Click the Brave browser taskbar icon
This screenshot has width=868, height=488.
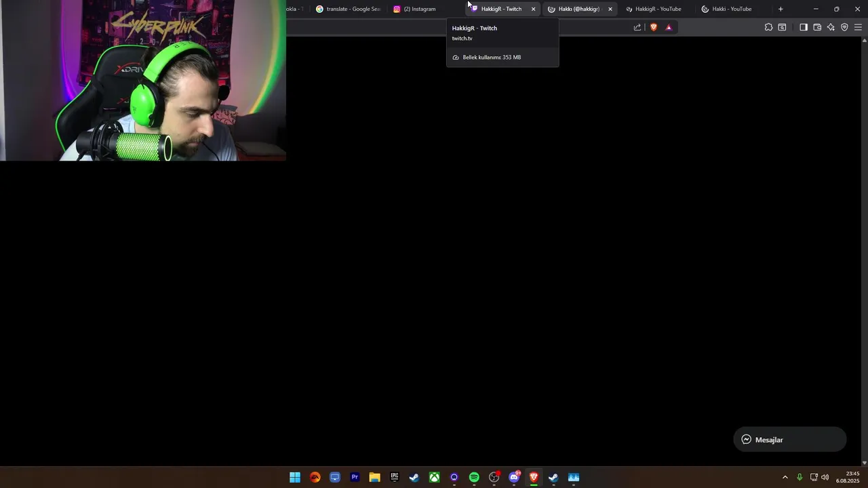534,477
